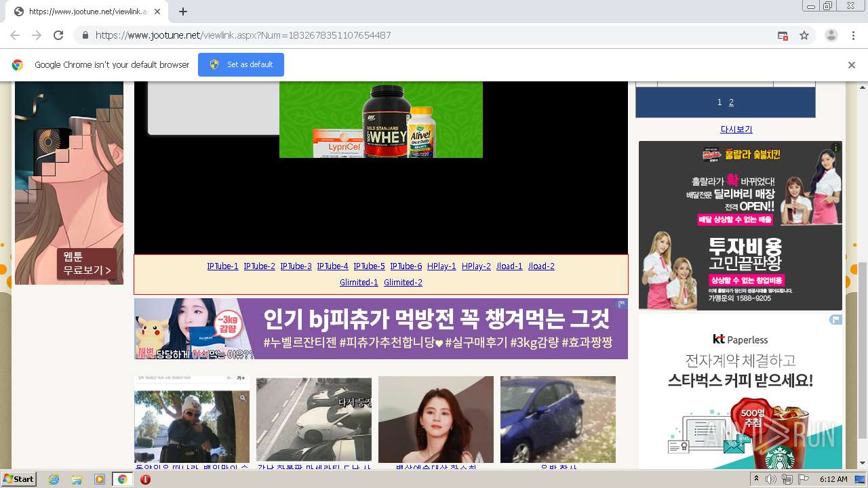Viewport: 868px width, 488px height.
Task: Open HPlay-1 video link
Action: click(441, 266)
